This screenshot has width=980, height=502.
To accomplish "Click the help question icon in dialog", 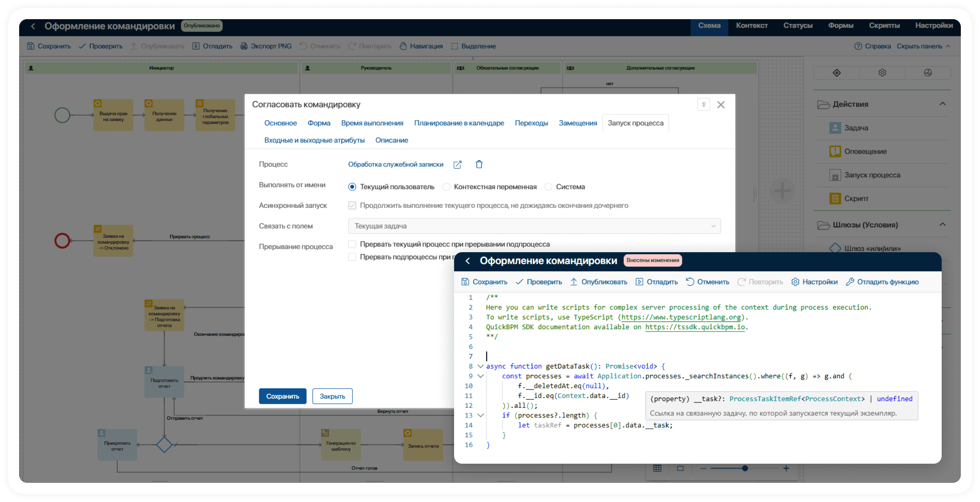I will (703, 105).
